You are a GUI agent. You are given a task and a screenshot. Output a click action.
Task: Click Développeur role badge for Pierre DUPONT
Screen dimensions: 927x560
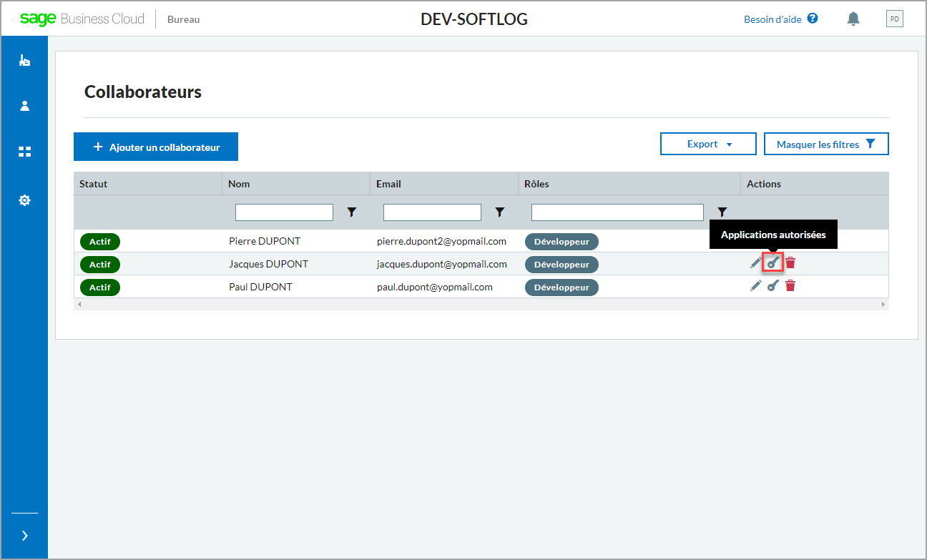(x=561, y=242)
